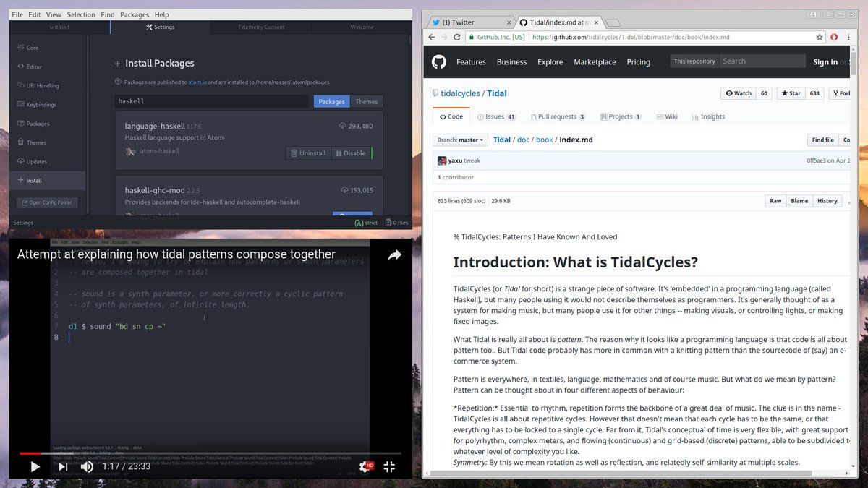This screenshot has height=488, width=868.
Task: Close the Tidal/index.md tab
Action: 595,22
